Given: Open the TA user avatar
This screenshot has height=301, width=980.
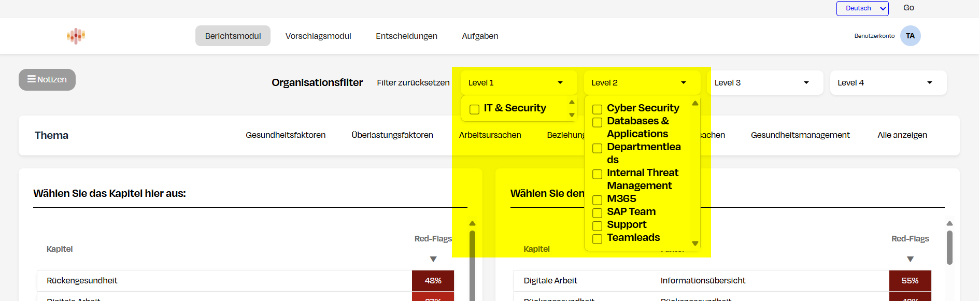Looking at the screenshot, I should click(910, 36).
